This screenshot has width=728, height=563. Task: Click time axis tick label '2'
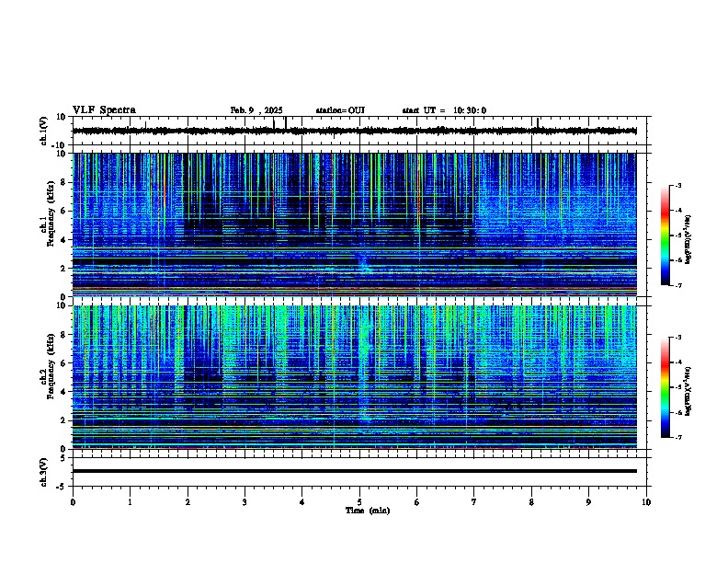tap(188, 502)
